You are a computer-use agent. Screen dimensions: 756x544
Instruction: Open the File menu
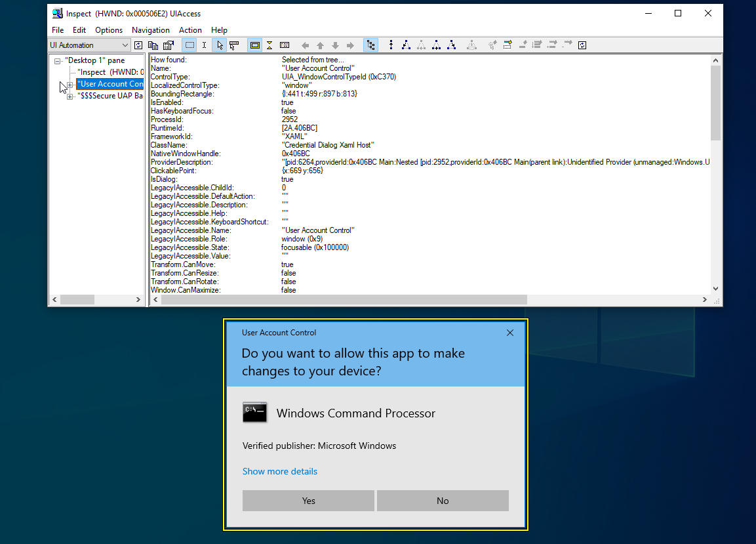58,30
